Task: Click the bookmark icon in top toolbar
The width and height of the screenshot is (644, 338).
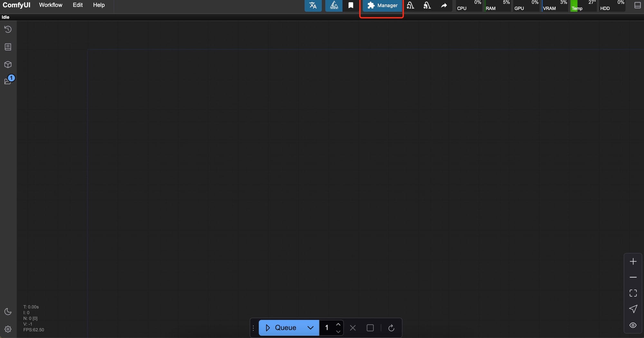Action: tap(351, 5)
